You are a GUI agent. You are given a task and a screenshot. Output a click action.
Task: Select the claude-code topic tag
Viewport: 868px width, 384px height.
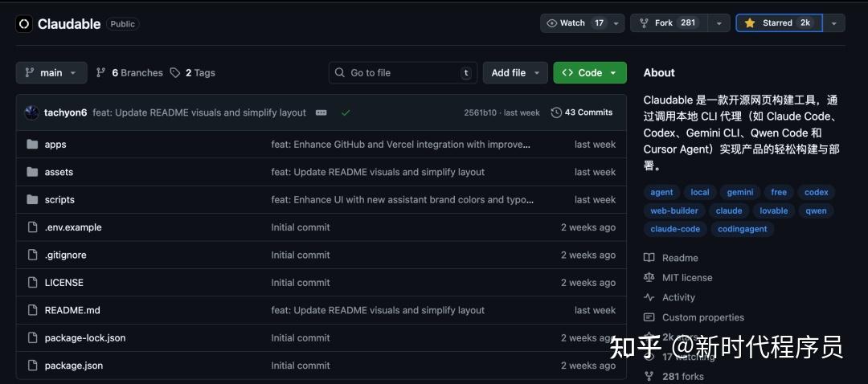point(675,229)
